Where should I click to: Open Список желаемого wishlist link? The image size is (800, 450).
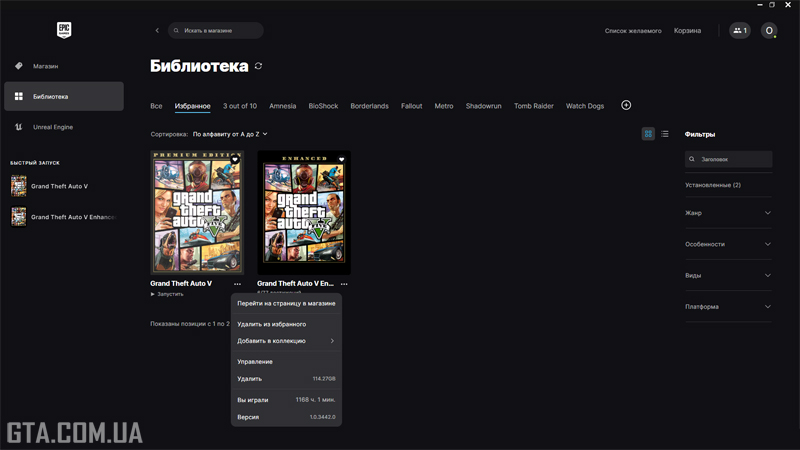[x=633, y=31]
